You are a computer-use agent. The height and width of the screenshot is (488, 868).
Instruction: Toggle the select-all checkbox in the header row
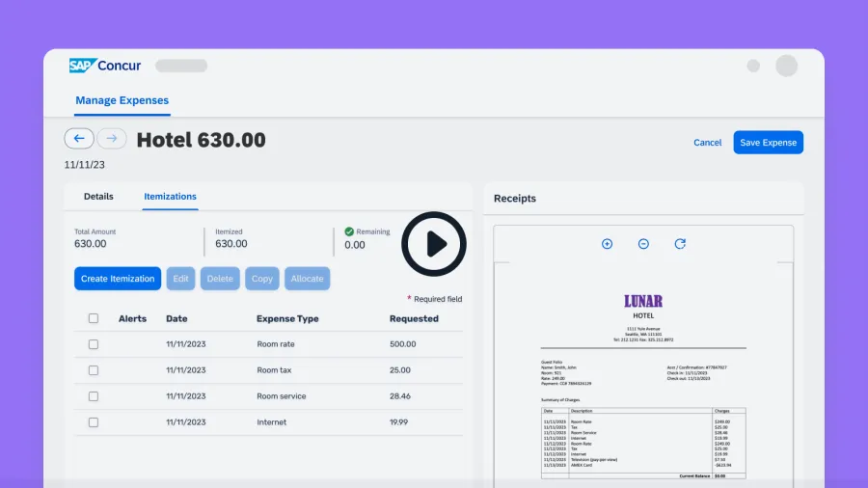tap(94, 318)
